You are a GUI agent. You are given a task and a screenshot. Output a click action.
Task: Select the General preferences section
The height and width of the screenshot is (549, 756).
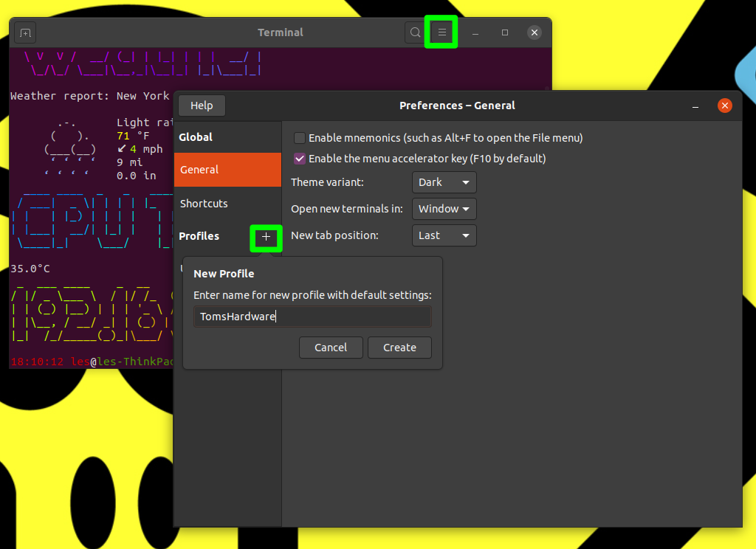coord(199,170)
